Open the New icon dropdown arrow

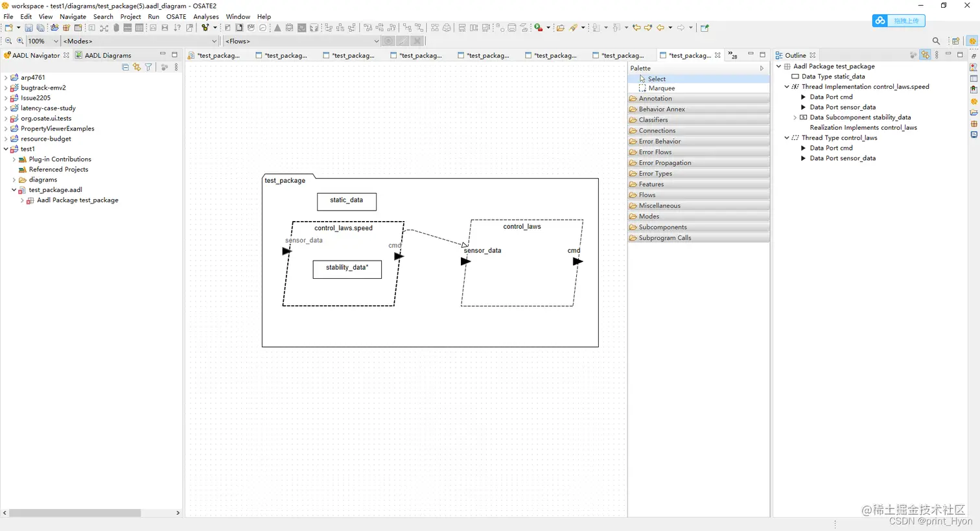point(18,28)
